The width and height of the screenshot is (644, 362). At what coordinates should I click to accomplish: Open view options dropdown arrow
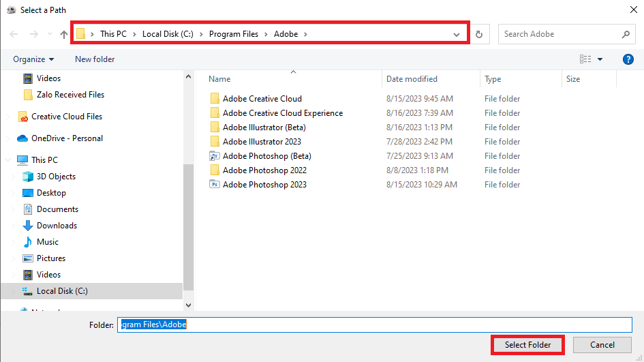[600, 59]
